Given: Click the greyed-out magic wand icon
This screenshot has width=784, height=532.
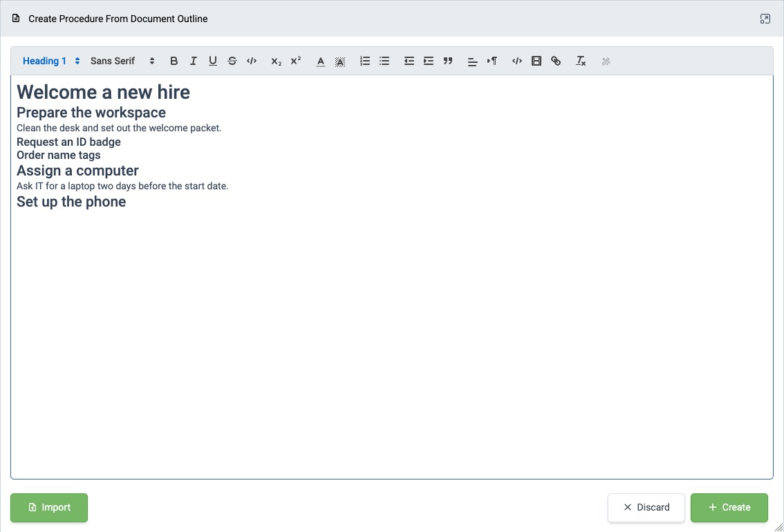Looking at the screenshot, I should coord(606,61).
